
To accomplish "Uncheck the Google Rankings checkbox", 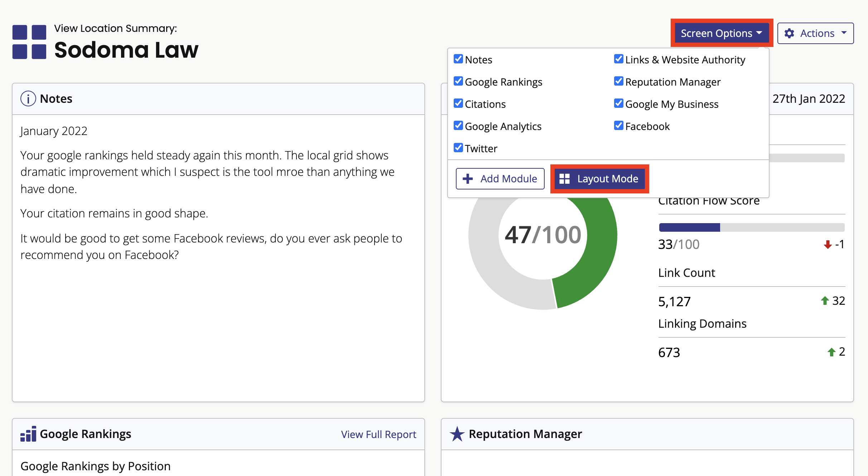I will [x=458, y=81].
